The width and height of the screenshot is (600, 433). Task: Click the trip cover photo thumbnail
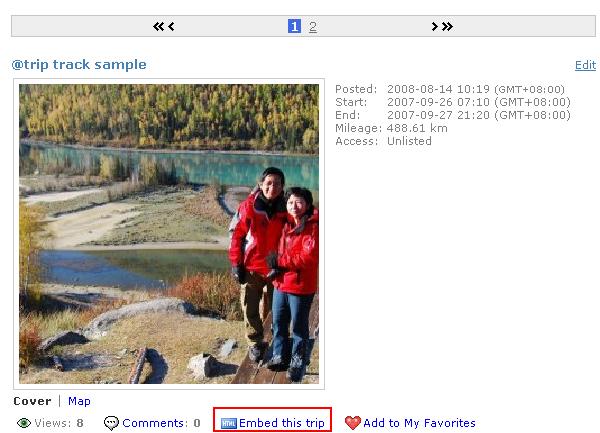coord(169,234)
